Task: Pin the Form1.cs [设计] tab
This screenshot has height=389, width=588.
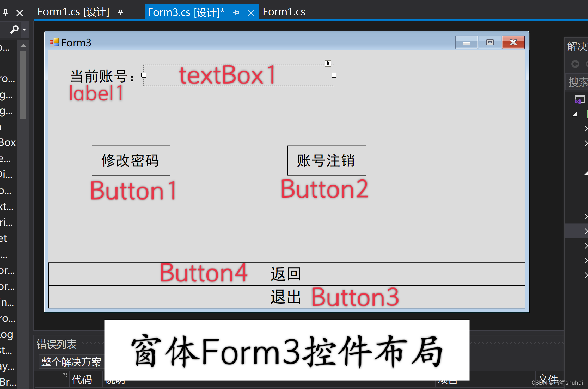Action: coord(121,12)
